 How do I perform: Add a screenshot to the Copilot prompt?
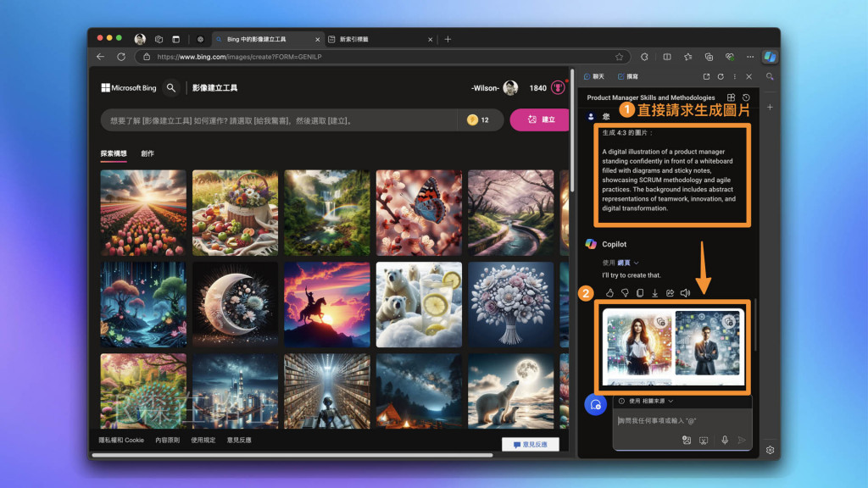pyautogui.click(x=704, y=441)
